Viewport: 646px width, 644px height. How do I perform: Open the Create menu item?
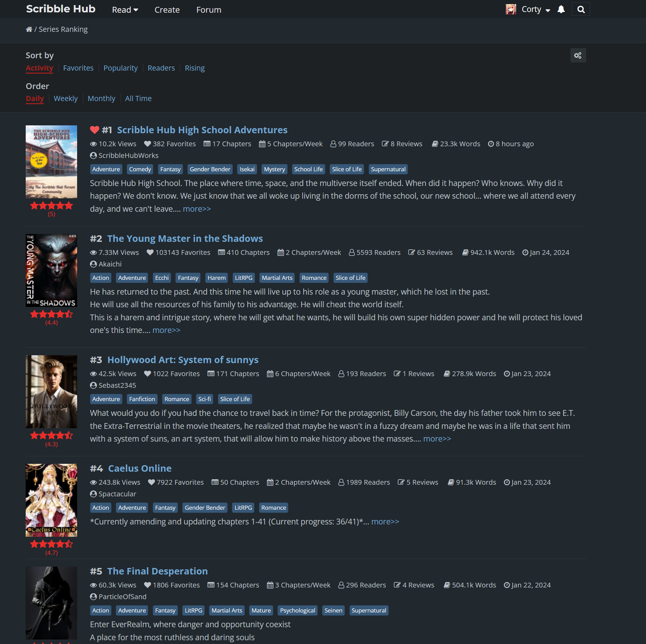tap(167, 10)
